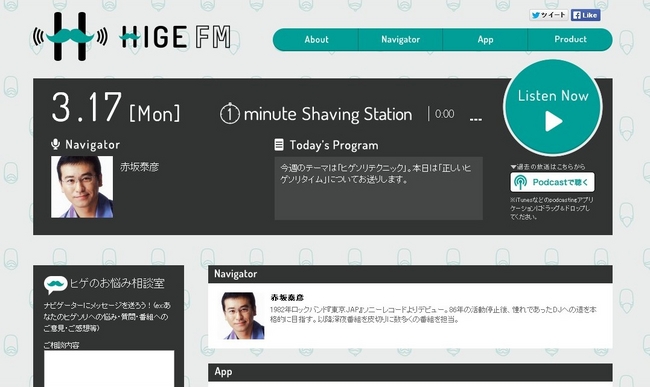Click the Podcast listen button

pyautogui.click(x=552, y=182)
